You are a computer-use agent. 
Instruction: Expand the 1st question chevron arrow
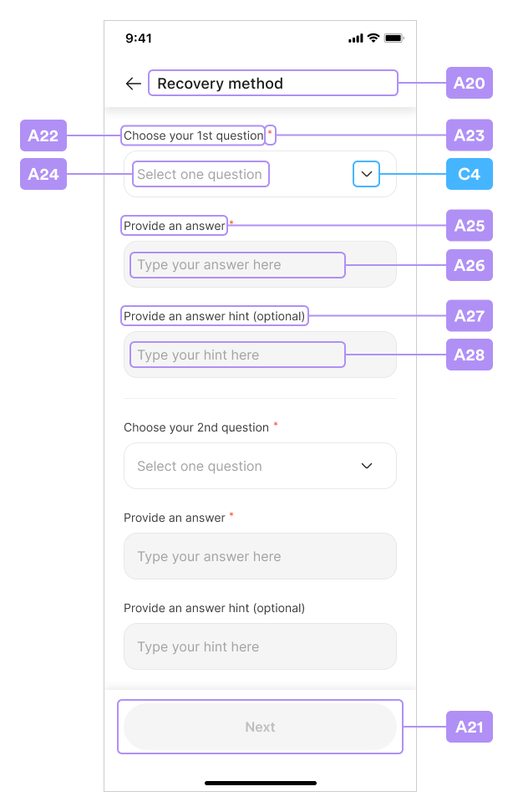(366, 174)
